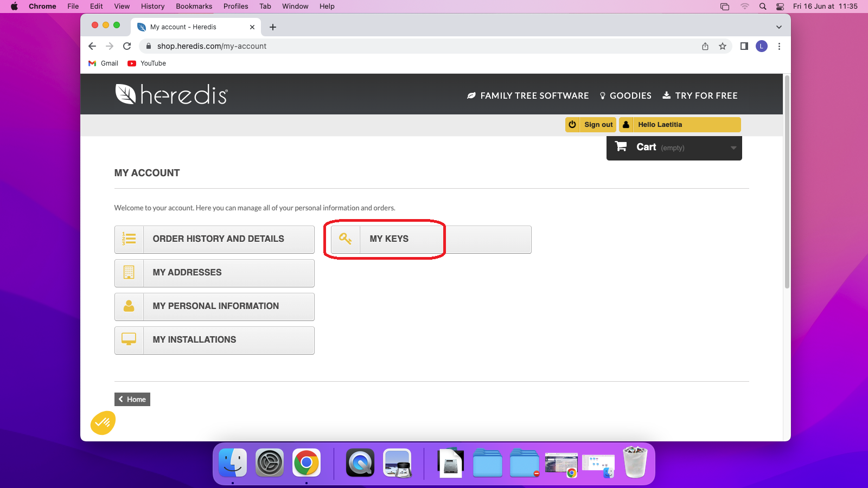Open the My Keys key icon
The width and height of the screenshot is (868, 488).
coord(346,239)
